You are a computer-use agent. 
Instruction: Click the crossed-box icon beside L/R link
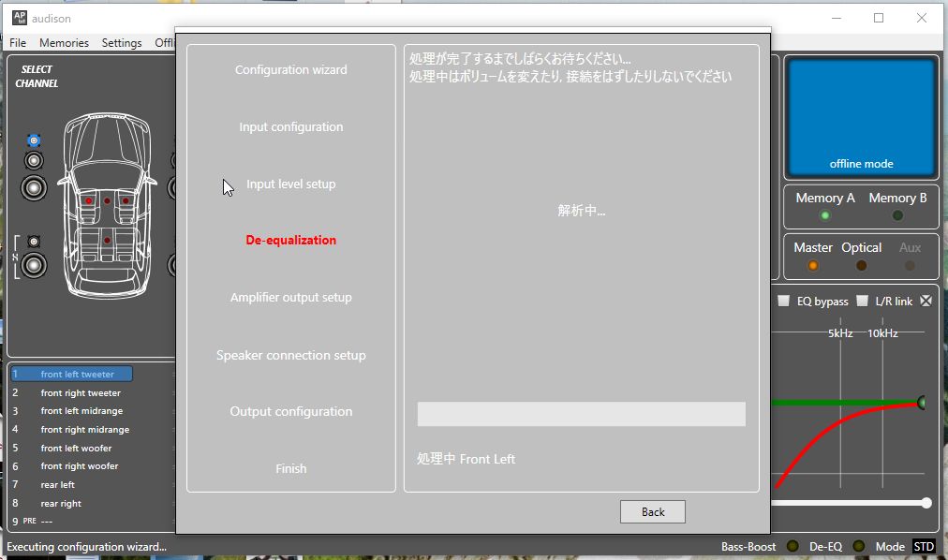[926, 301]
